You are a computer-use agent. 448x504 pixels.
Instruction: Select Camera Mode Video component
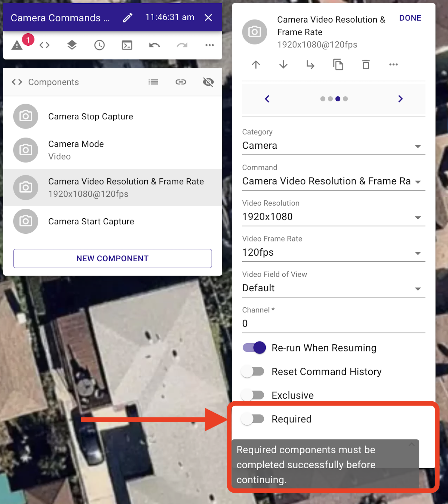[112, 150]
